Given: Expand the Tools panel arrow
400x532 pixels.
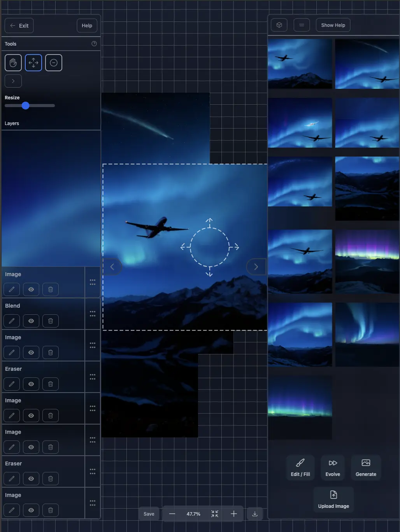Looking at the screenshot, I should pos(13,81).
